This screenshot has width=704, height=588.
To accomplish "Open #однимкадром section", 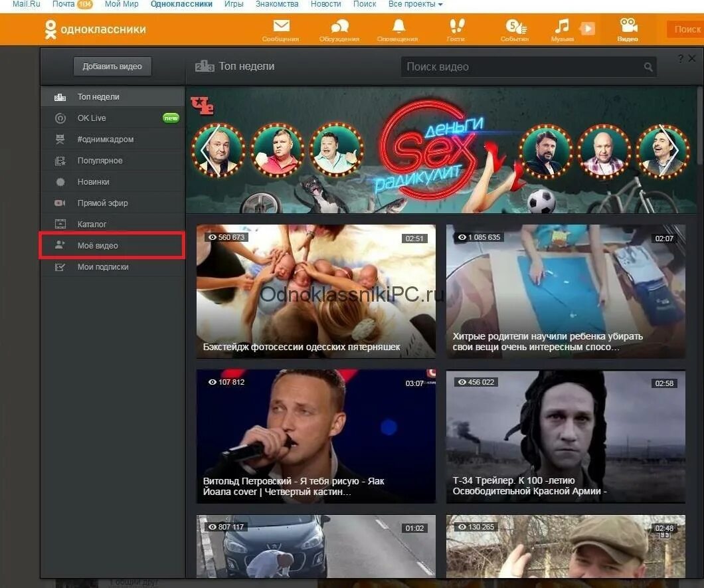I will click(113, 140).
